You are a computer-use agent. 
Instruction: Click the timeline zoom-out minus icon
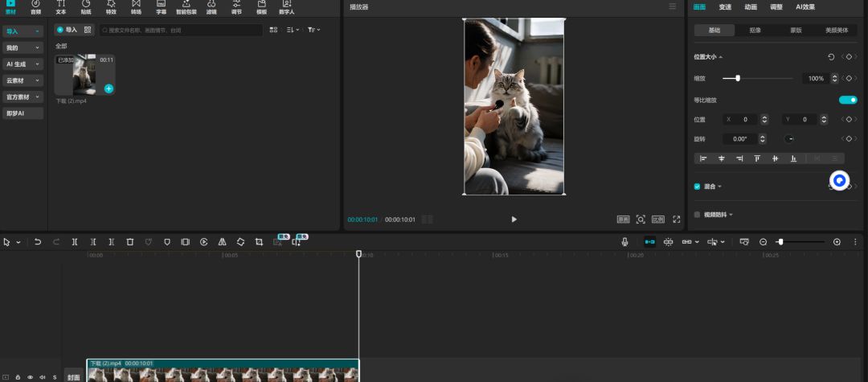(764, 242)
